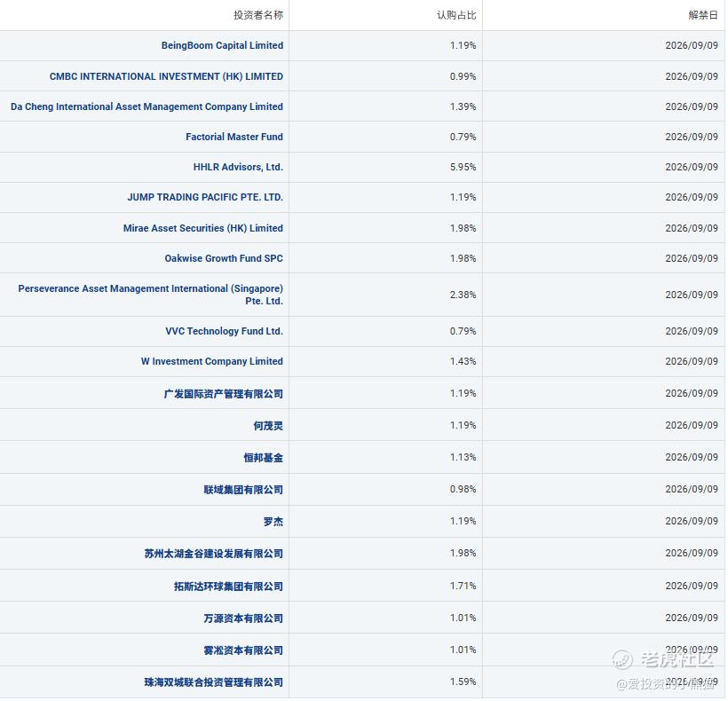The height and width of the screenshot is (701, 728).
Task: Click 0.79% in Factorial Master Fund row
Action: point(463,137)
